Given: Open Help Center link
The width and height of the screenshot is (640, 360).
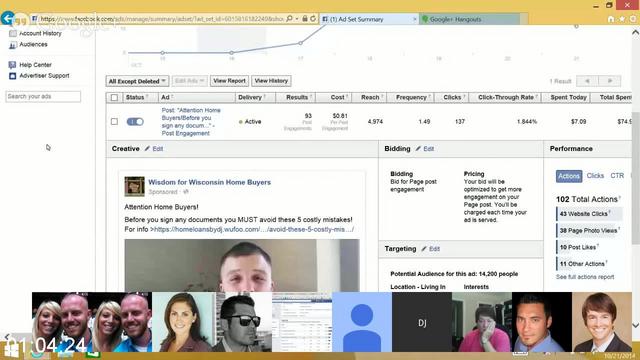Looking at the screenshot, I should [36, 65].
